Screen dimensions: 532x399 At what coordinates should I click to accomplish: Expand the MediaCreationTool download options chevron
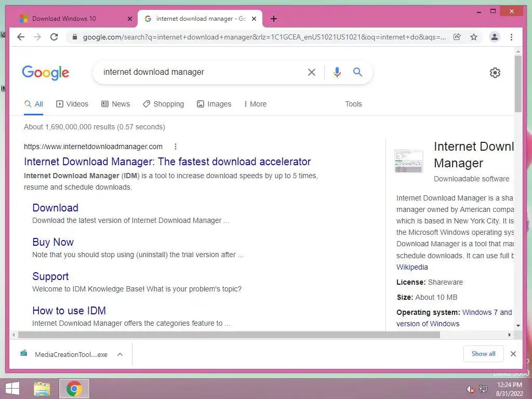point(120,354)
